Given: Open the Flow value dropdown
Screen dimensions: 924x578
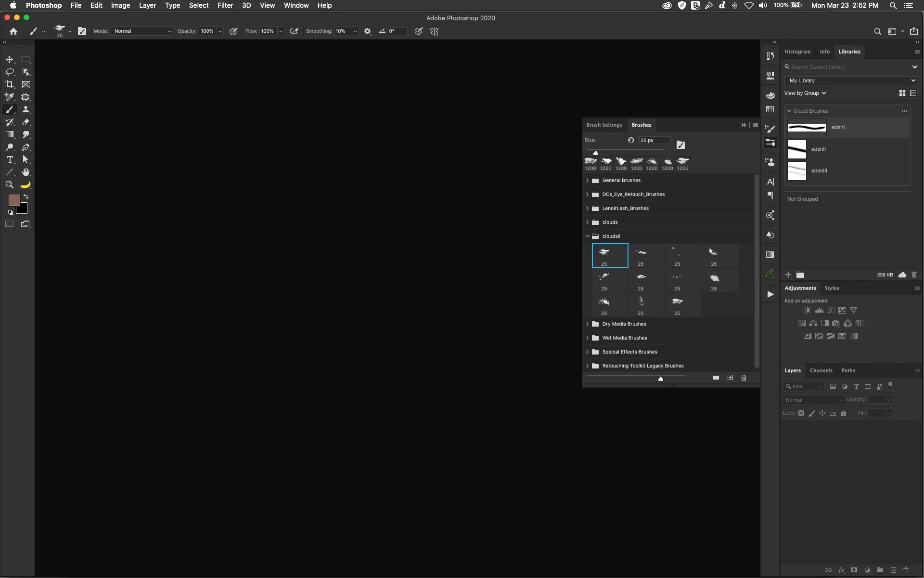Looking at the screenshot, I should [281, 31].
